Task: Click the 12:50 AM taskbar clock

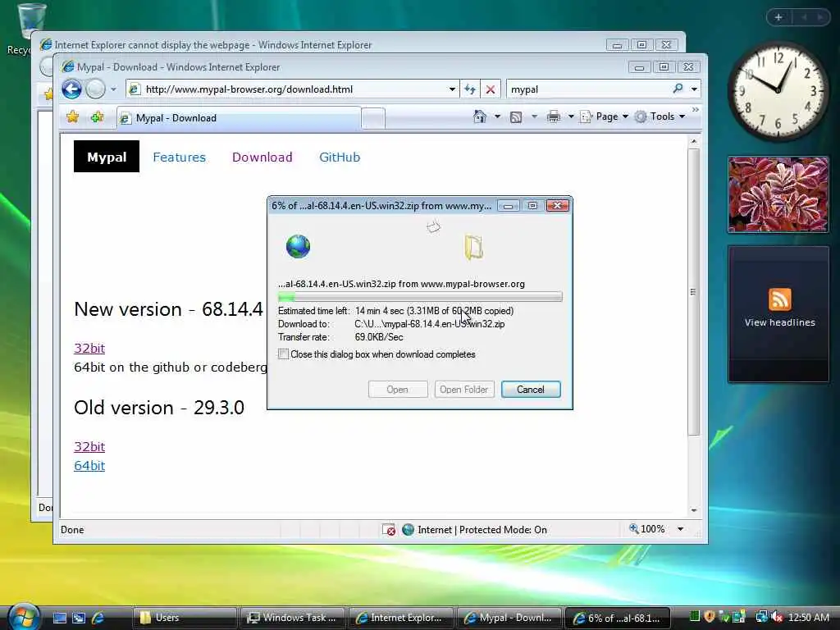Action: tap(809, 618)
